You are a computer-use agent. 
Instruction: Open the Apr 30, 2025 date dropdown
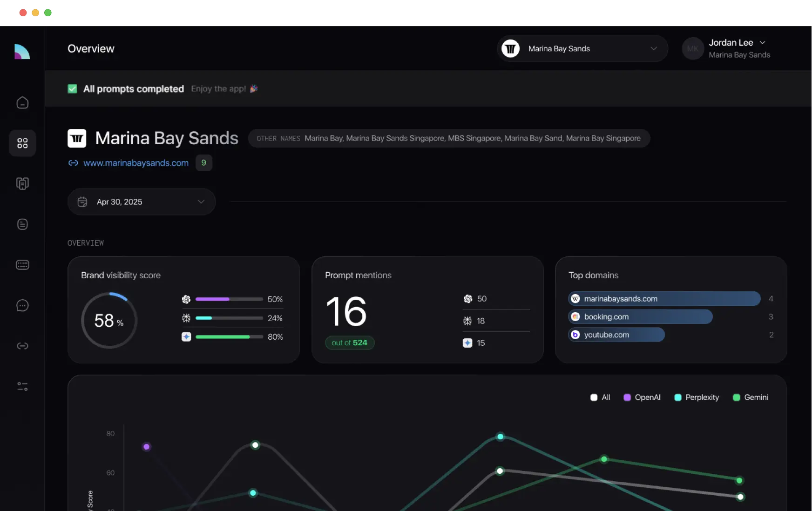coord(142,202)
